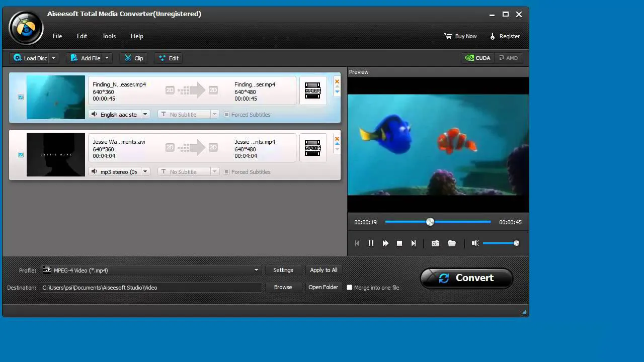Toggle CUDA acceleration

point(478,58)
